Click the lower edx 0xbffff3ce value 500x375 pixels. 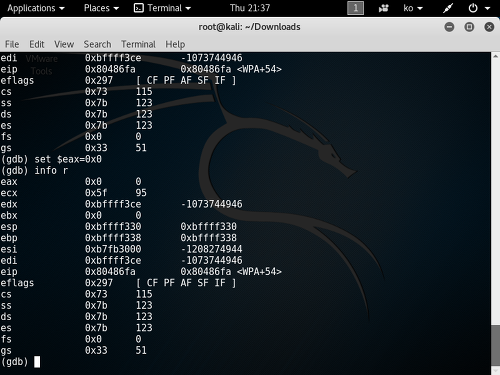coord(113,204)
